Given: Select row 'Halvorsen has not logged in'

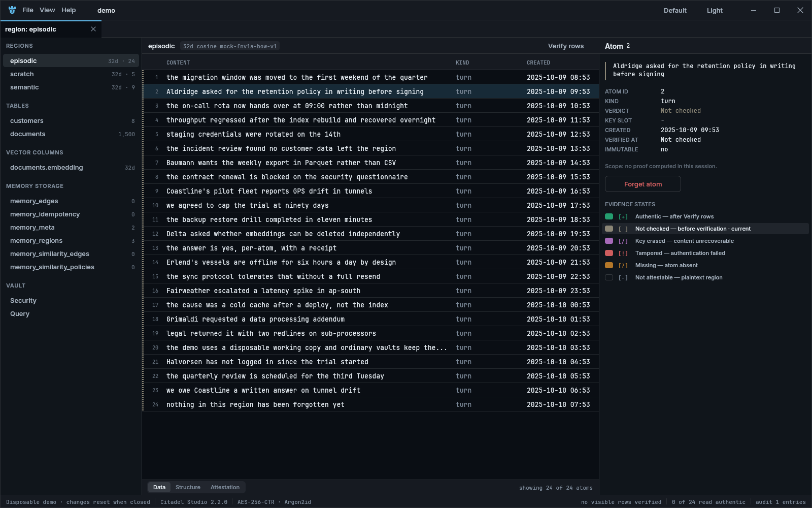Looking at the screenshot, I should click(x=370, y=362).
